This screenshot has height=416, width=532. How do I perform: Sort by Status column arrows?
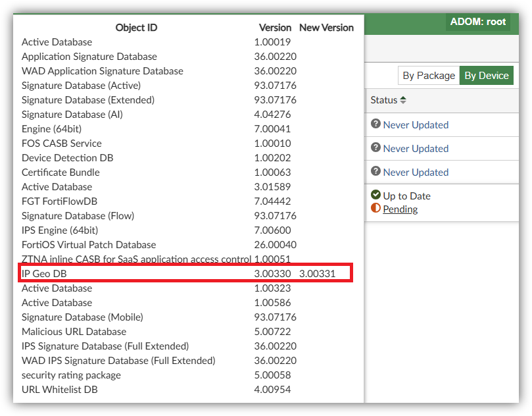[403, 100]
